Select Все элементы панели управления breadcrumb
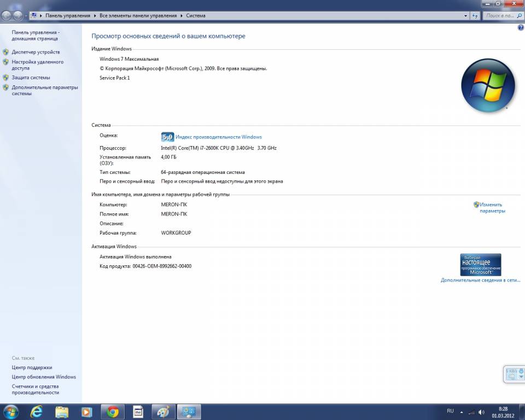 (138, 15)
